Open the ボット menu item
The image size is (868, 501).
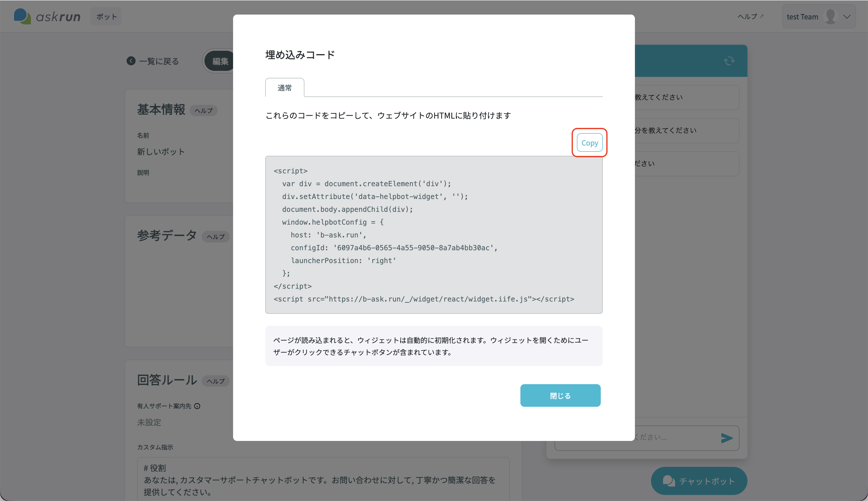coord(106,17)
